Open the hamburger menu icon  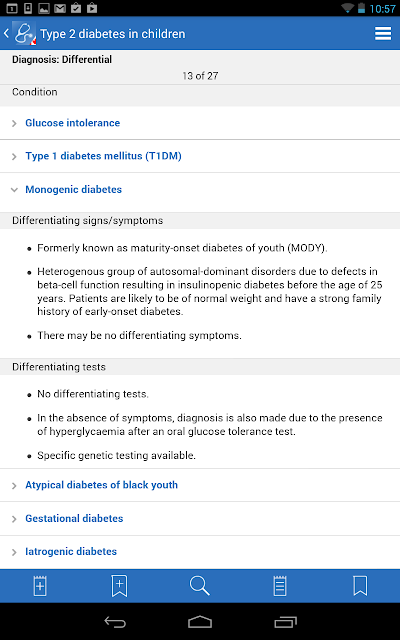383,33
